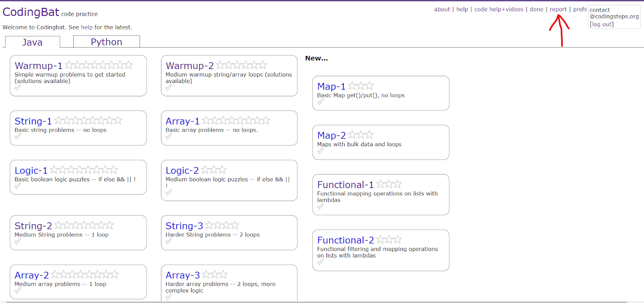The width and height of the screenshot is (644, 303).
Task: Click "Harder String problems -- 2 loops" text
Action: pos(213,235)
